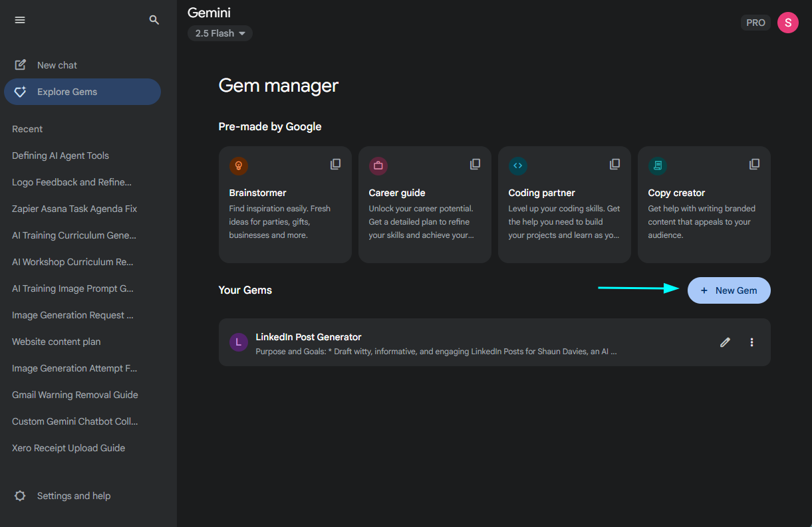Click the Gem manager heading
The height and width of the screenshot is (527, 812).
tap(279, 86)
